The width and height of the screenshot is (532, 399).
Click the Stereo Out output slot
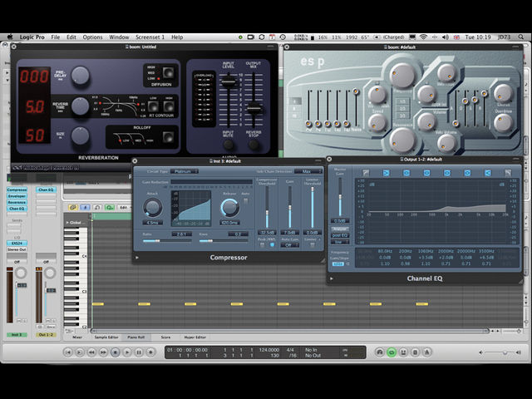tap(17, 249)
